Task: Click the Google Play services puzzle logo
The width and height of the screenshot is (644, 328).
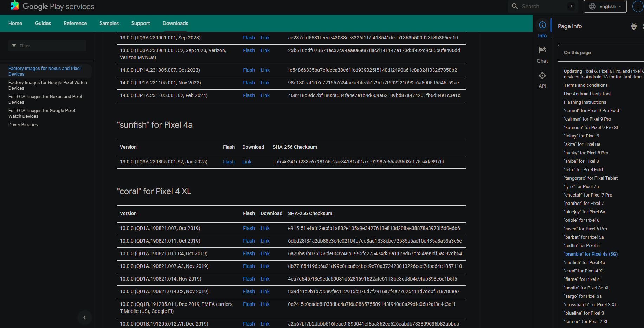Action: click(x=15, y=6)
